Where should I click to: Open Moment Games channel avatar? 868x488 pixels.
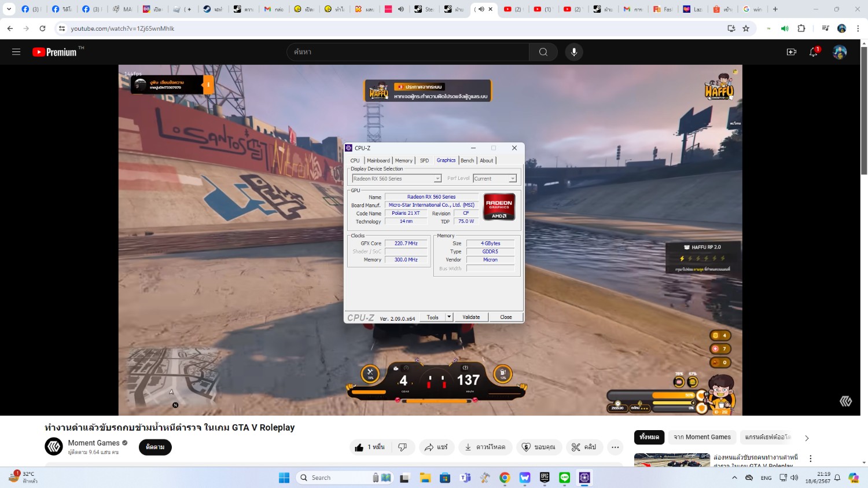pyautogui.click(x=54, y=446)
